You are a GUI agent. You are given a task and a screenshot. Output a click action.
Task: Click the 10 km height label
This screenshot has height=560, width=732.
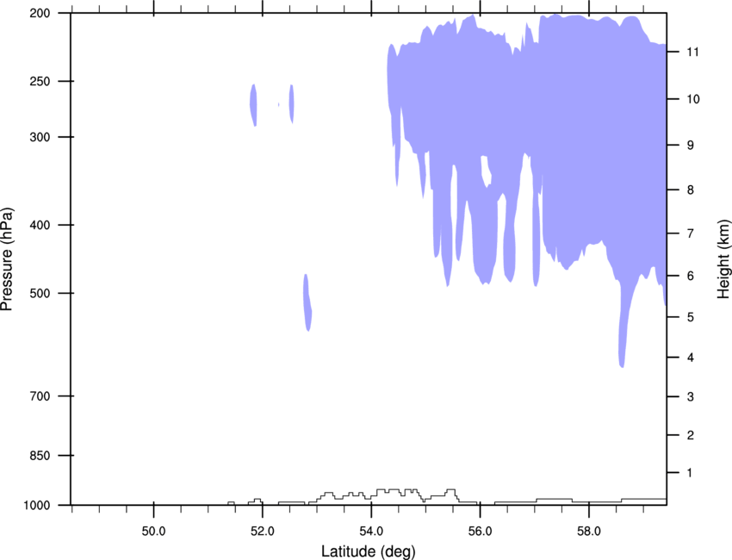click(x=692, y=99)
